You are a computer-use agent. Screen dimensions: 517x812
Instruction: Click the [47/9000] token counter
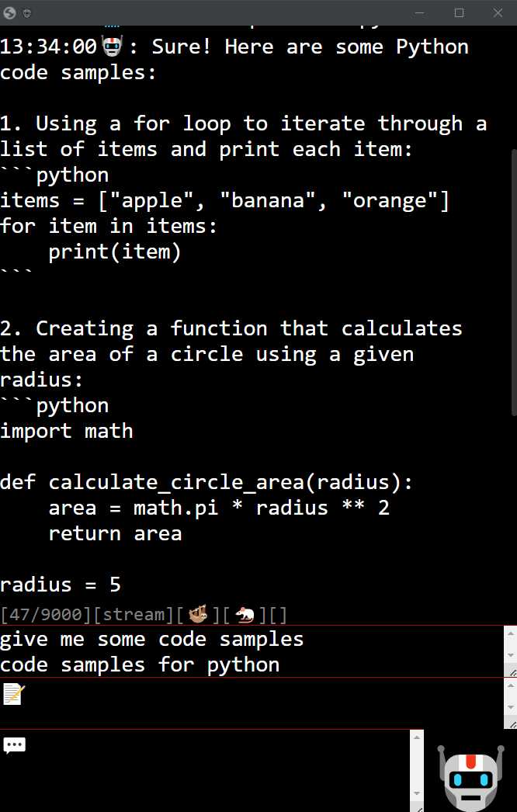click(46, 615)
